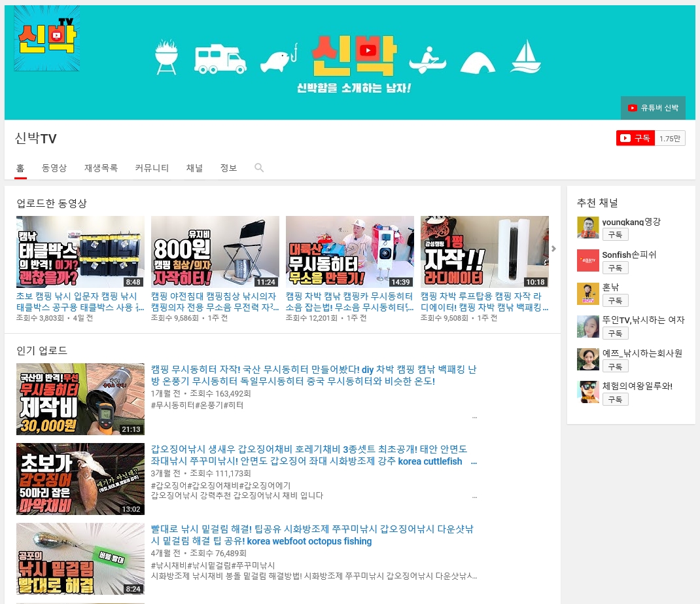
Task: Expand description of 갑오징어낚시 video
Action: tap(474, 496)
